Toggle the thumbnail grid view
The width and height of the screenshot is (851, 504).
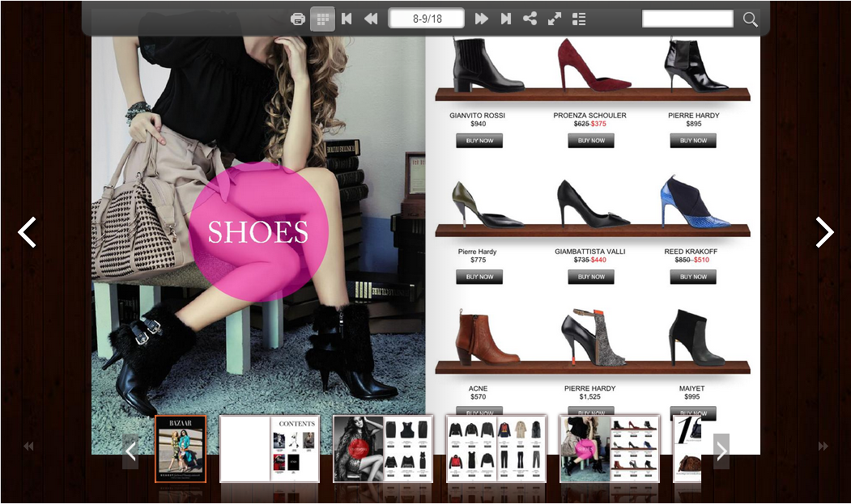coord(321,18)
